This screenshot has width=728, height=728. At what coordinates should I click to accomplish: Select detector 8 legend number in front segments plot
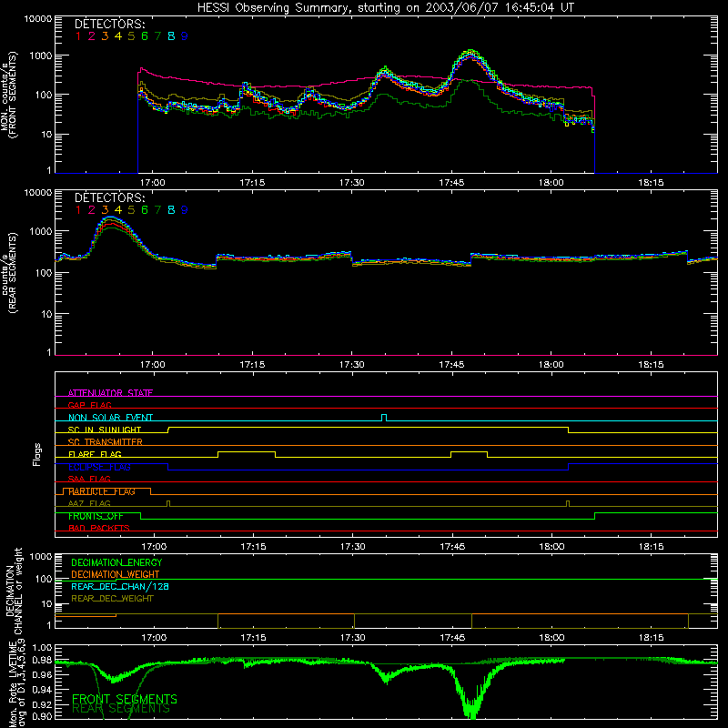coord(171,36)
